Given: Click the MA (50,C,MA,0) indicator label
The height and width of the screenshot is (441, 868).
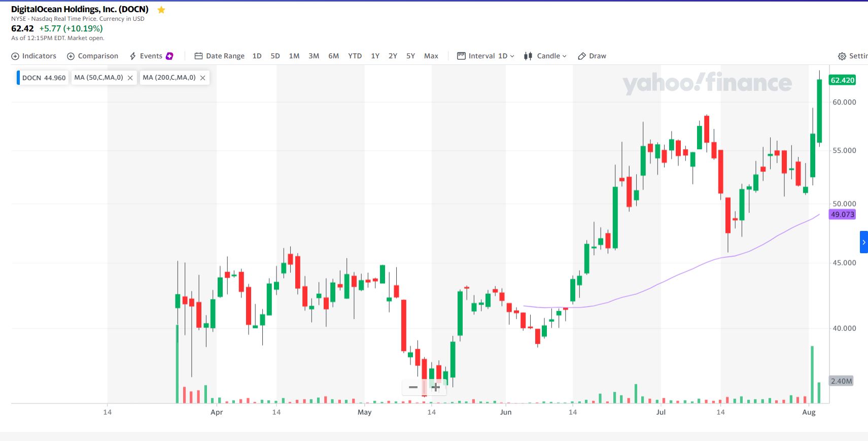Looking at the screenshot, I should click(98, 78).
